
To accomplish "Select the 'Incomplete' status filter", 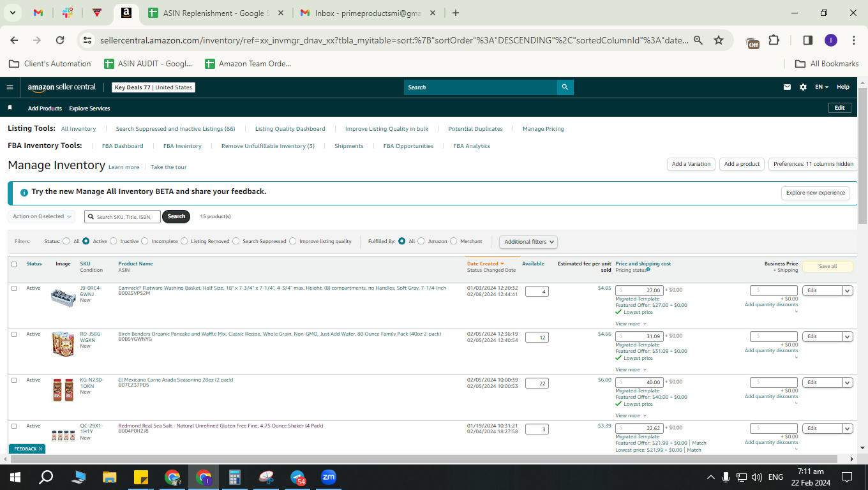I will (145, 241).
